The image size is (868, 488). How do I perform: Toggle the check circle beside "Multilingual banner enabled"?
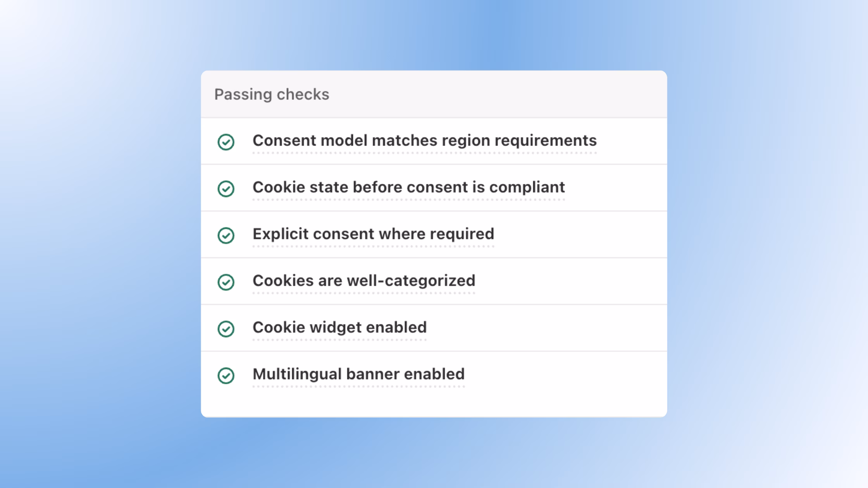(x=226, y=376)
